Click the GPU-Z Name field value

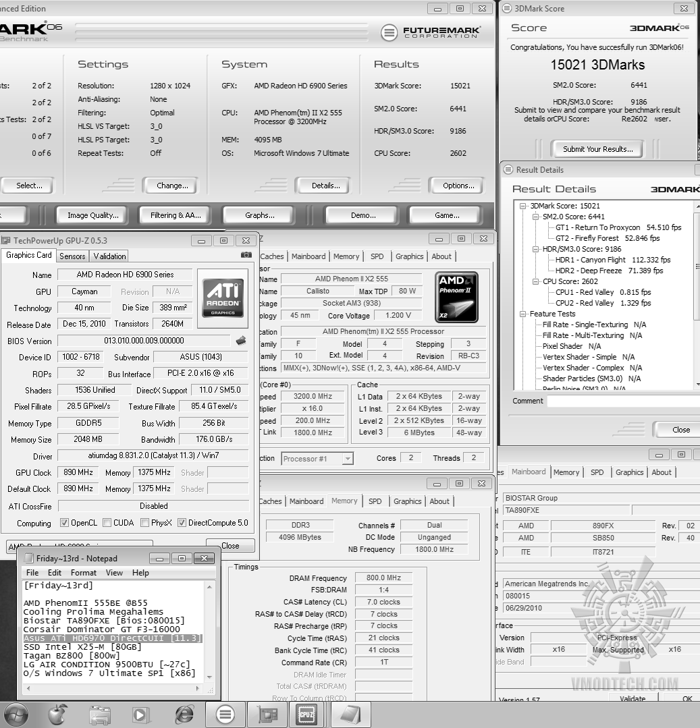coord(125,275)
